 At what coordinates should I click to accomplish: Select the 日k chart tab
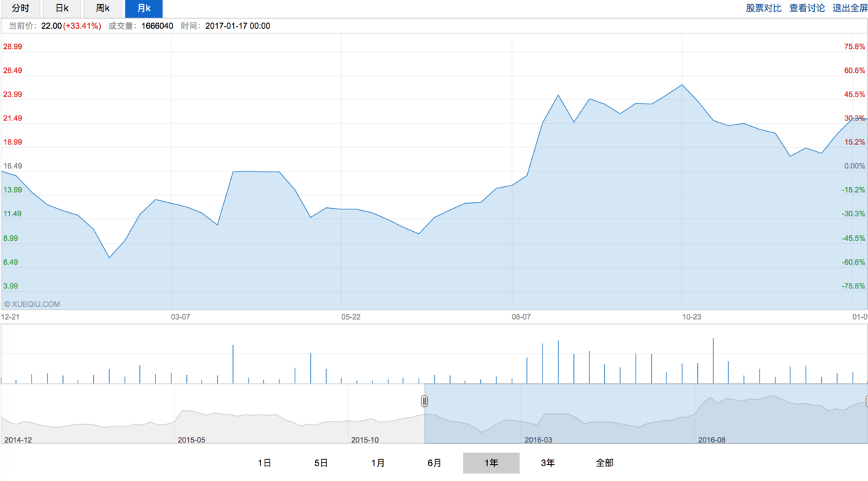pyautogui.click(x=62, y=8)
